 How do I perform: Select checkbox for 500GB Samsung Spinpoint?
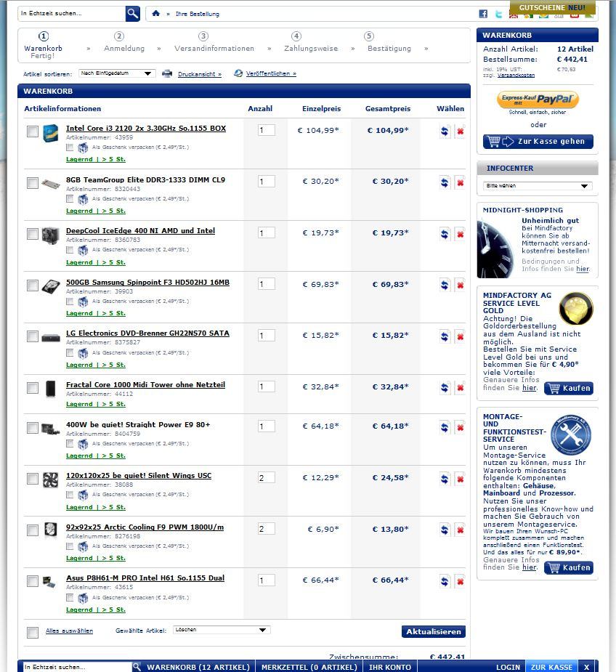[x=33, y=286]
